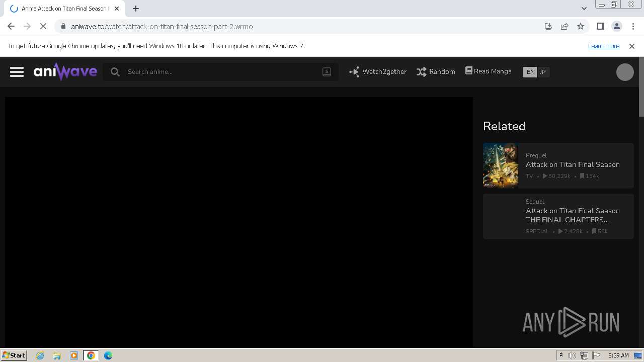Click the Related heading text

point(504,126)
